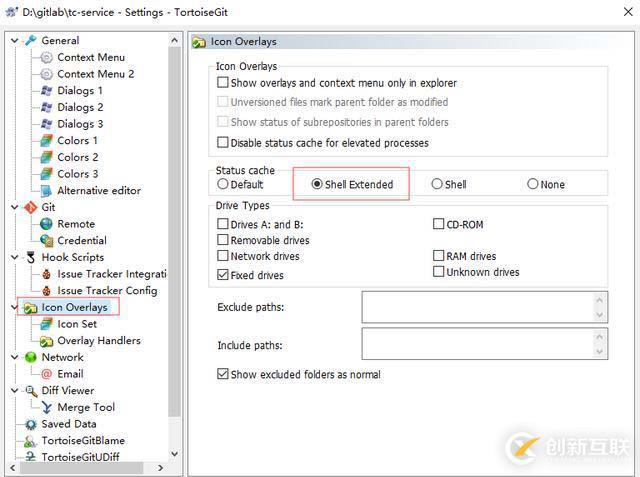Choose the Shell status cache option

[x=437, y=184]
